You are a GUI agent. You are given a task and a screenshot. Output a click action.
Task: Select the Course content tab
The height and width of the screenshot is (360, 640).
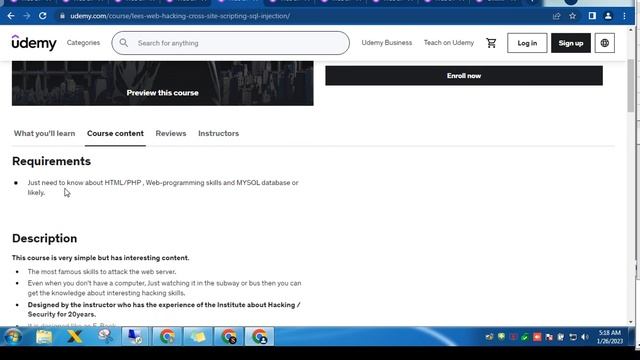(115, 133)
